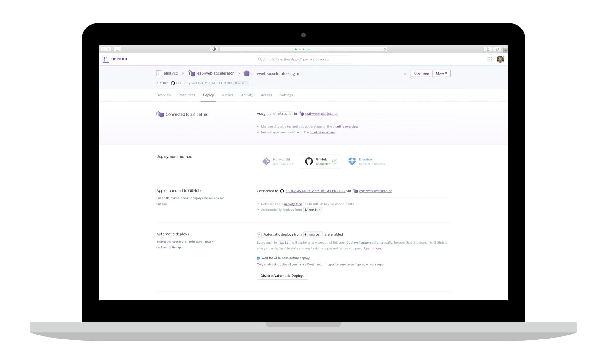Focus the Jump to Favorites search field
607x364 pixels.
(x=303, y=59)
